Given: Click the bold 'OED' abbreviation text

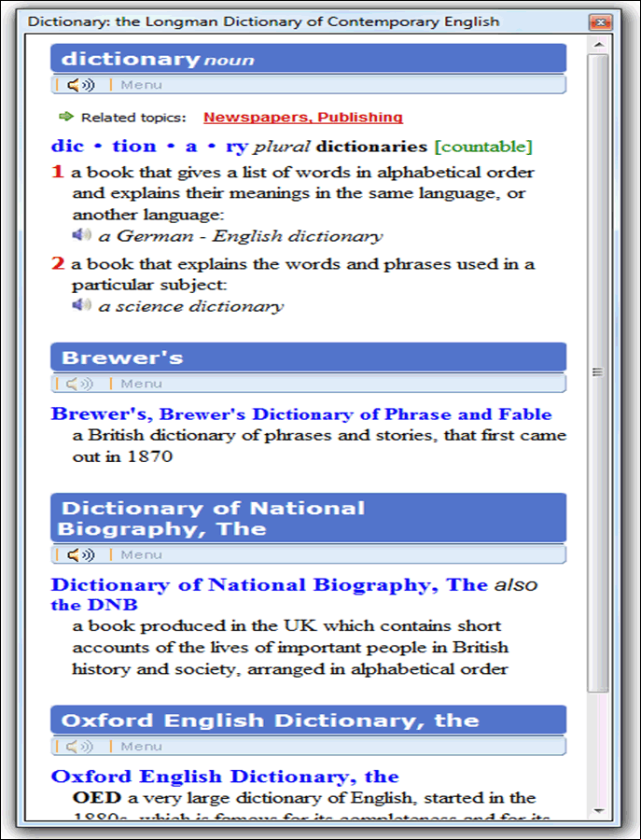Looking at the screenshot, I should [97, 798].
